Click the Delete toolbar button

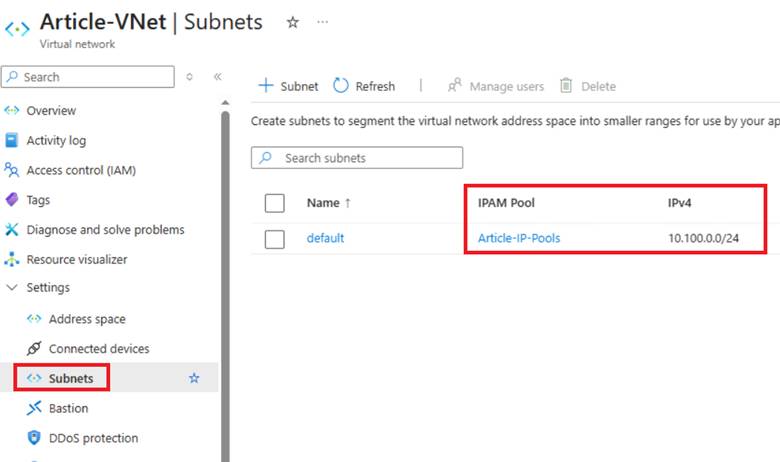tap(588, 86)
